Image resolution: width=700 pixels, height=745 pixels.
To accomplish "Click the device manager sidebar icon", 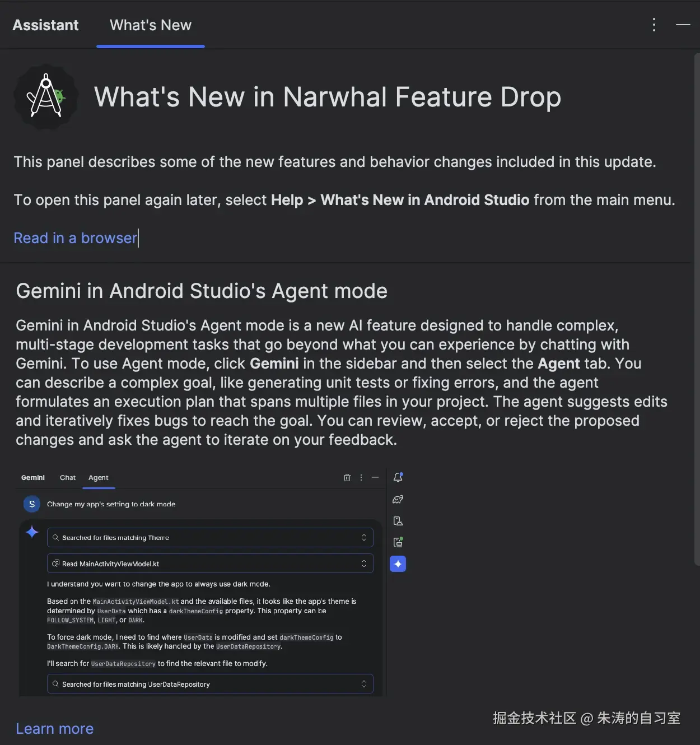I will [x=398, y=521].
